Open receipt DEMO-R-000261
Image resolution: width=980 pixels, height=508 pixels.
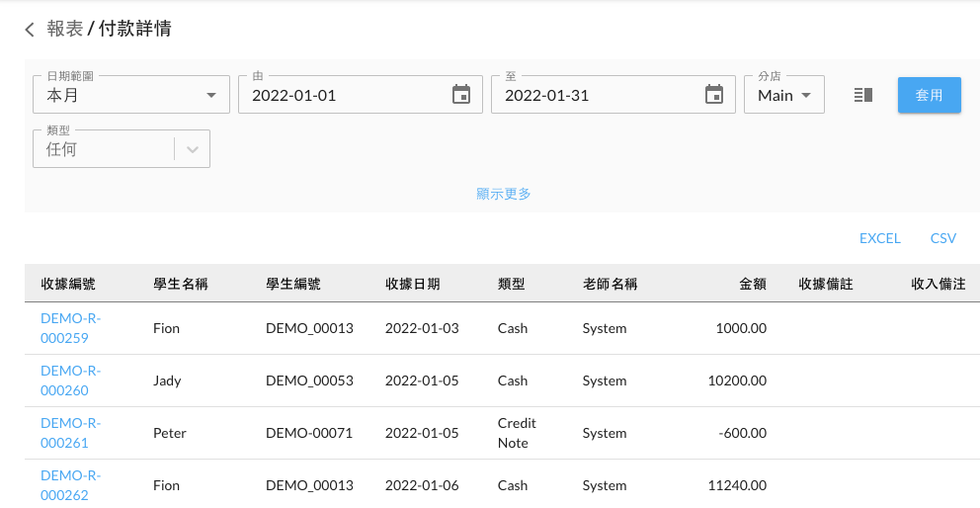click(70, 433)
